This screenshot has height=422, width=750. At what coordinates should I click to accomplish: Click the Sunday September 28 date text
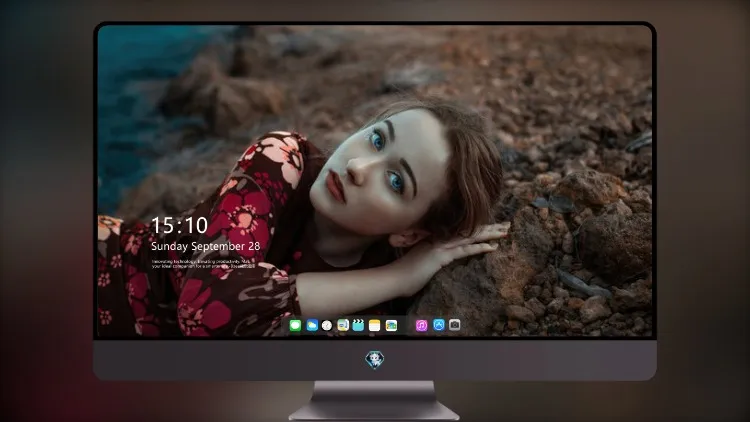pos(206,246)
